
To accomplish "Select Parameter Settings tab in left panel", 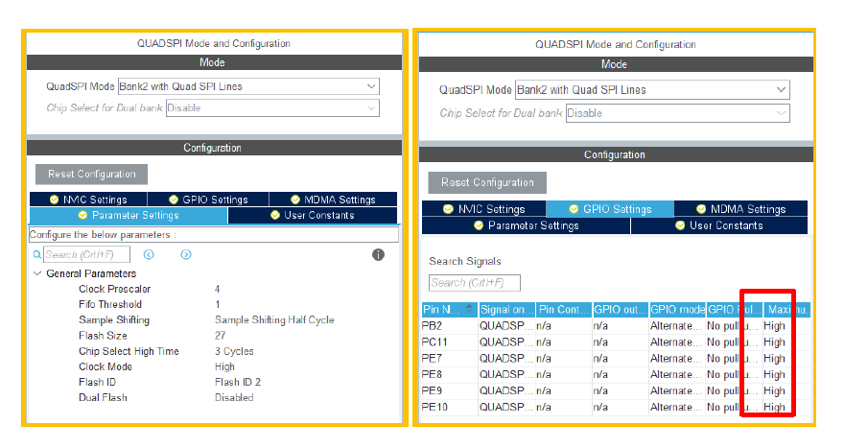I will [x=129, y=215].
